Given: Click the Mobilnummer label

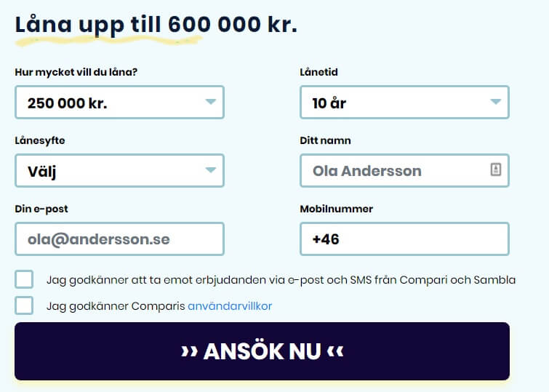Looking at the screenshot, I should 336,209.
